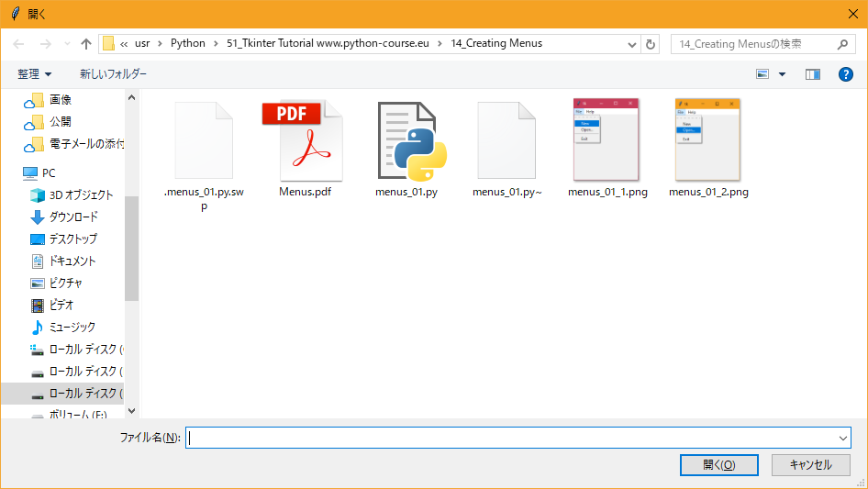
Task: Toggle the preview pane icon
Action: pos(812,74)
